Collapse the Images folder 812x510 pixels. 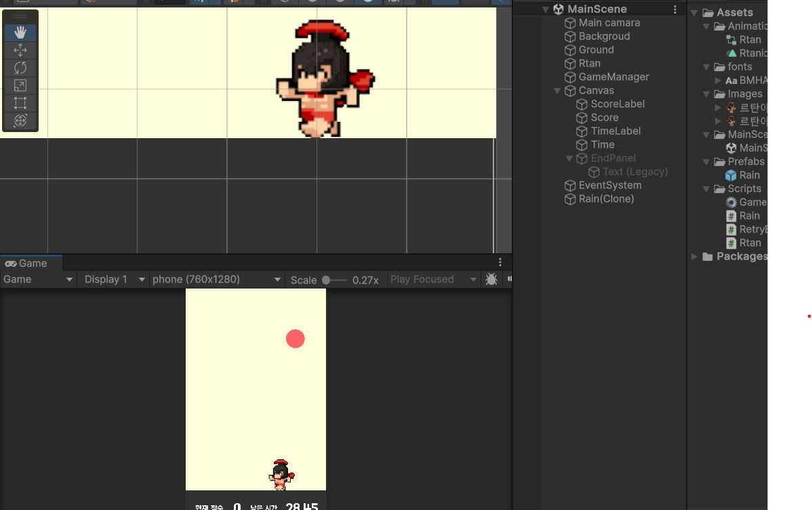pyautogui.click(x=706, y=94)
